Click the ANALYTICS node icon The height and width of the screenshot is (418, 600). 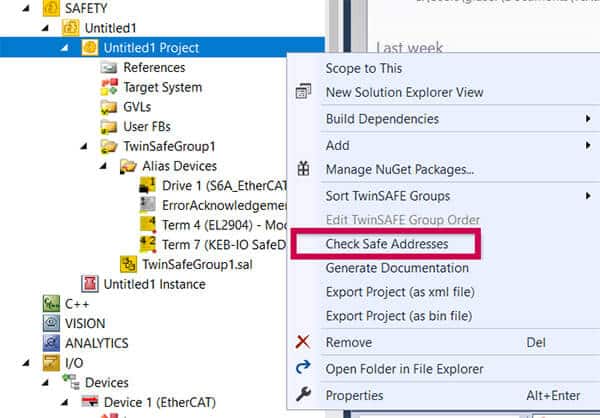(x=51, y=343)
